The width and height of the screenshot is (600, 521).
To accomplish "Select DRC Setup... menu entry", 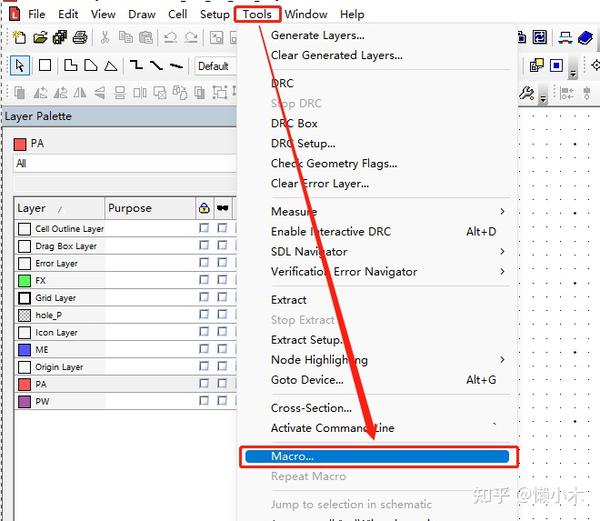I will [x=303, y=143].
